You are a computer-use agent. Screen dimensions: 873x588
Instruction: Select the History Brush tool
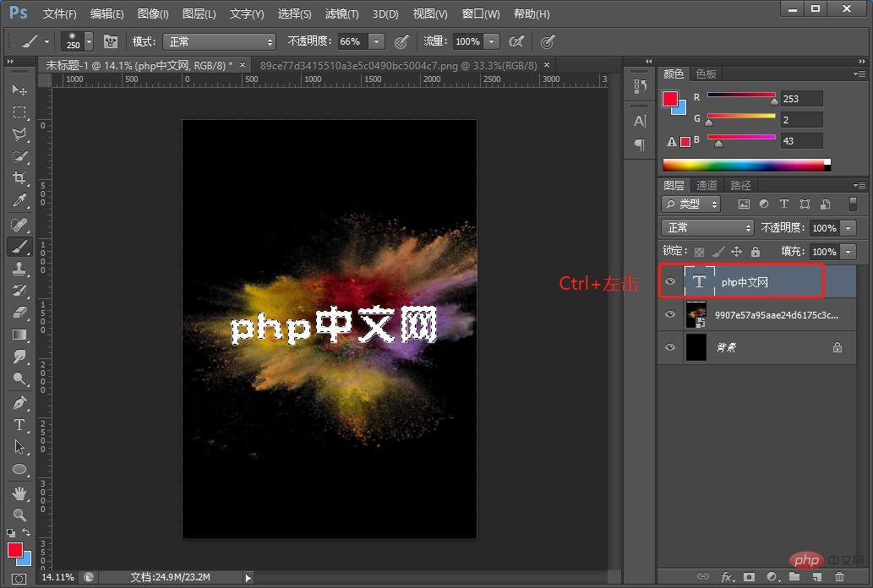[19, 290]
